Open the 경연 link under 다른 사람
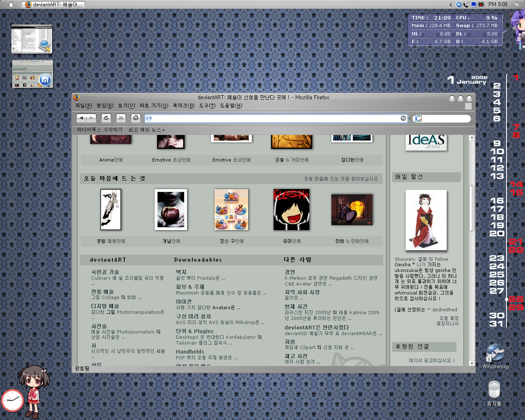Viewport: 525px width, 420px height. [290, 272]
